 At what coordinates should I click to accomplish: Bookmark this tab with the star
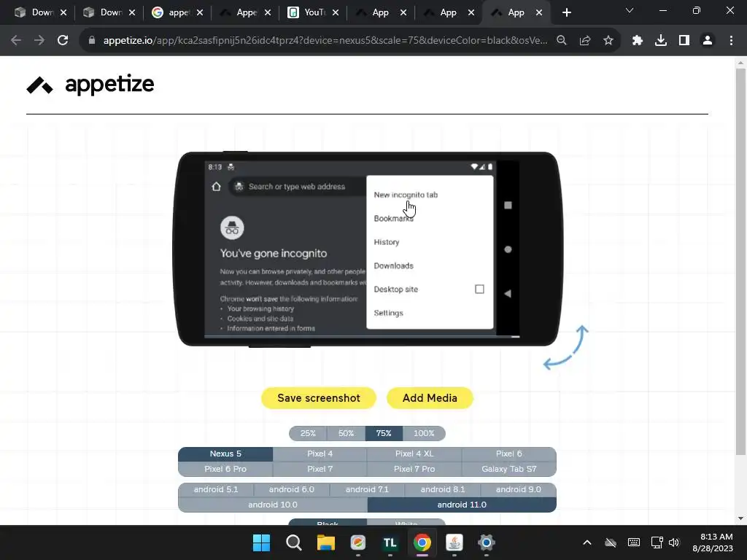pyautogui.click(x=608, y=41)
